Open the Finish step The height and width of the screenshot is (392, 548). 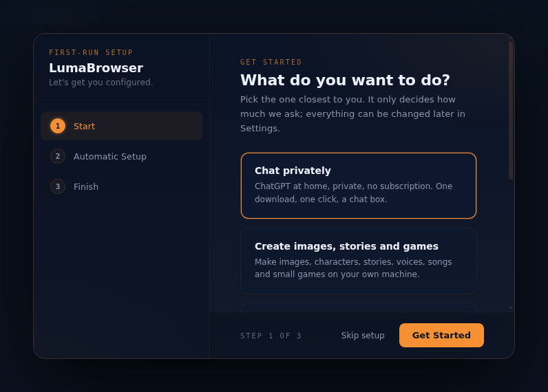pos(121,186)
